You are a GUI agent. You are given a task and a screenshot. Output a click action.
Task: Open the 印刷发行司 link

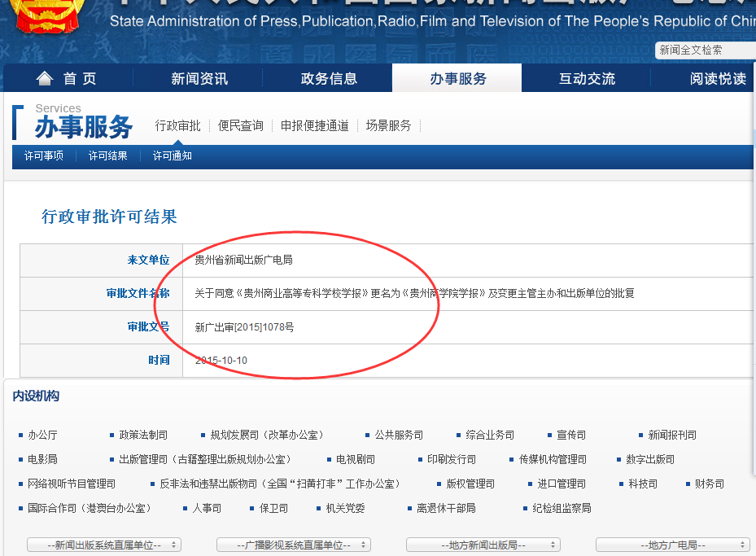click(x=452, y=459)
